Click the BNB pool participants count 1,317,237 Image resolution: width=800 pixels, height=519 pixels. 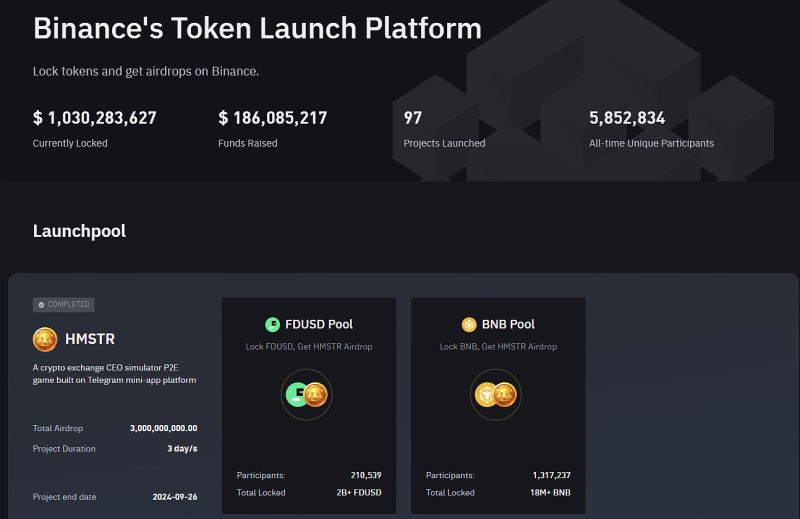(x=552, y=475)
